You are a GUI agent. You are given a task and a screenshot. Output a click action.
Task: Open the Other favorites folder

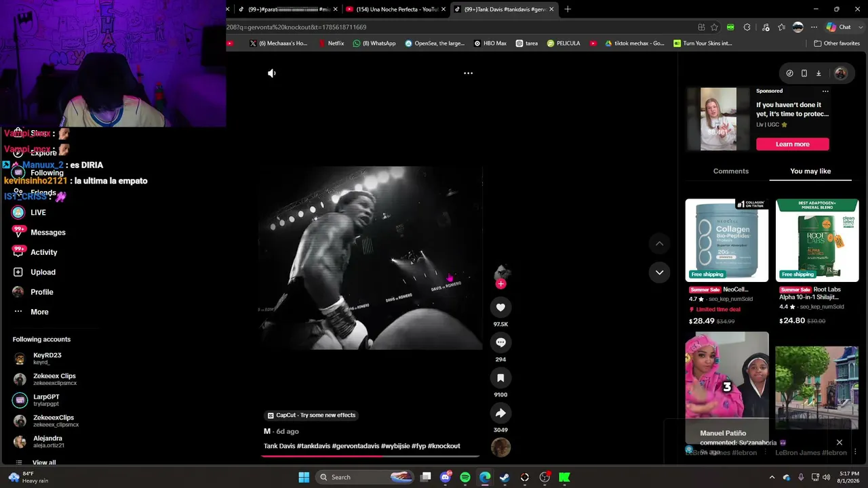click(837, 43)
